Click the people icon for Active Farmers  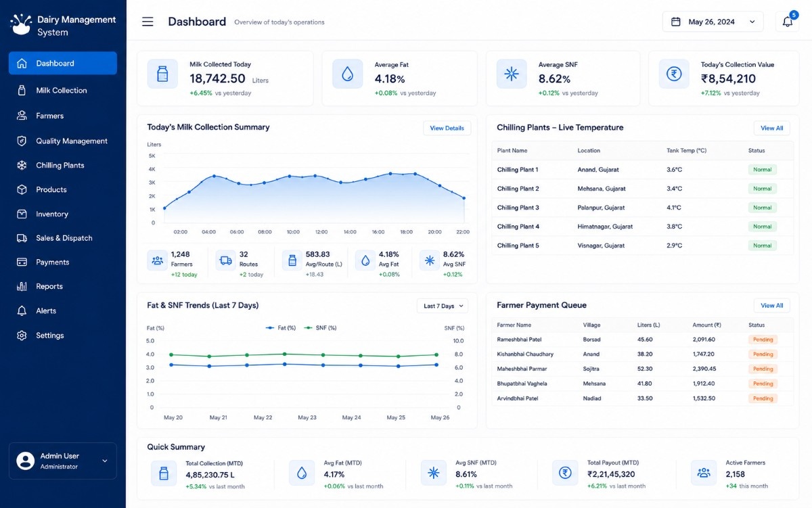pos(704,474)
